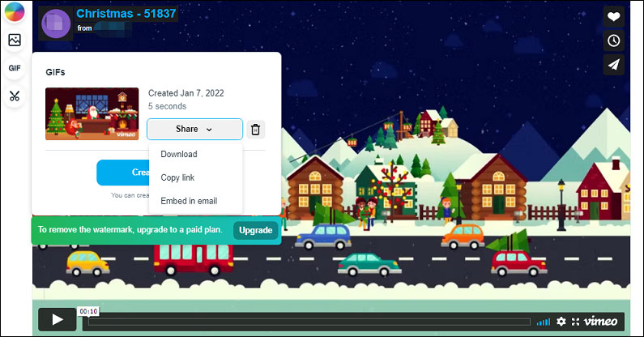Viewport: 644px width, 337px height.
Task: Click the 'Created Jan 7, 2022' text
Action: click(186, 93)
